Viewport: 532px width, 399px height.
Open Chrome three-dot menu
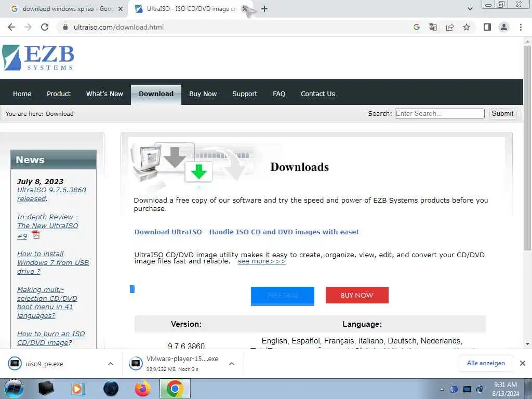point(521,27)
